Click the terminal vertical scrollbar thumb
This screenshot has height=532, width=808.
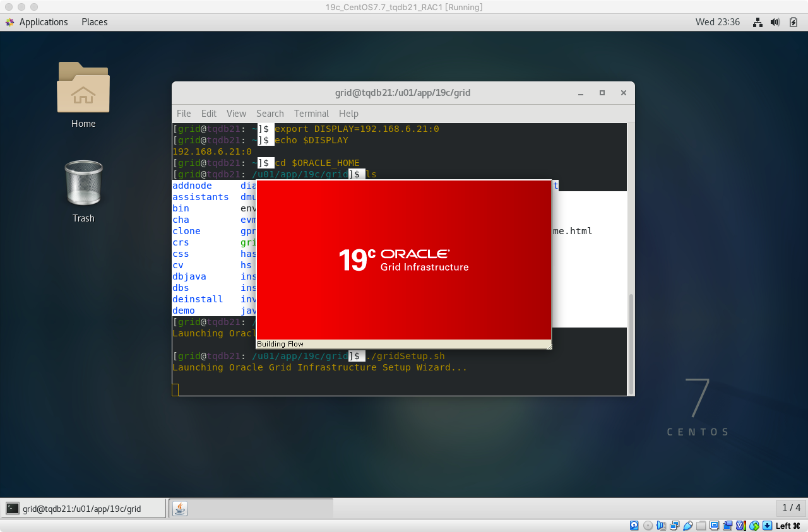(x=631, y=343)
